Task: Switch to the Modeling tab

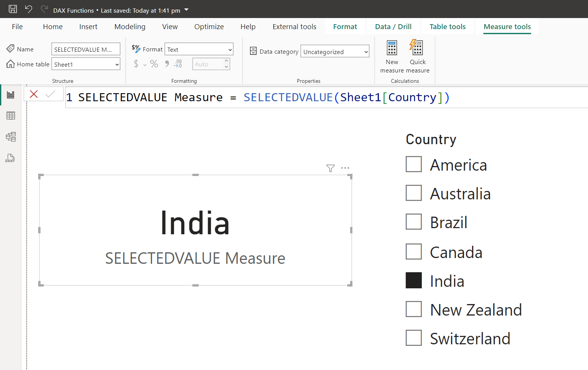Action: [x=130, y=26]
